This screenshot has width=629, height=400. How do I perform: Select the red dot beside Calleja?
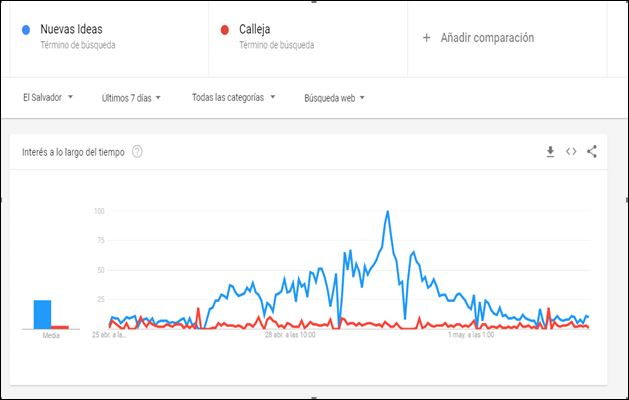coord(225,30)
